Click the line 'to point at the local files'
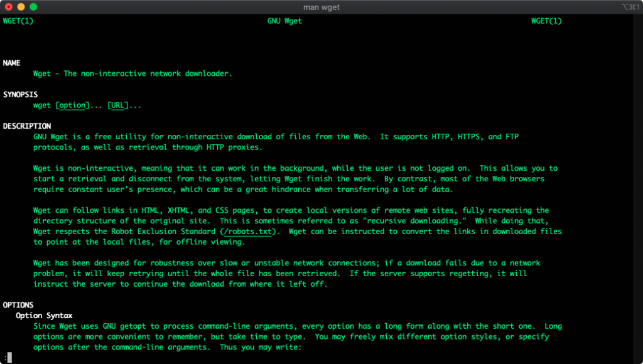 pos(139,242)
